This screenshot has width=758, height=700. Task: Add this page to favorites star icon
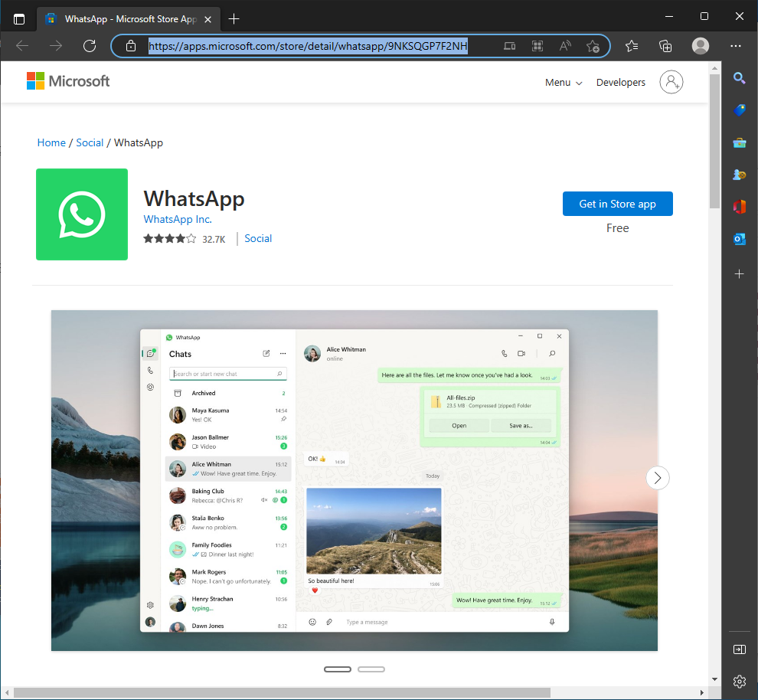point(593,46)
